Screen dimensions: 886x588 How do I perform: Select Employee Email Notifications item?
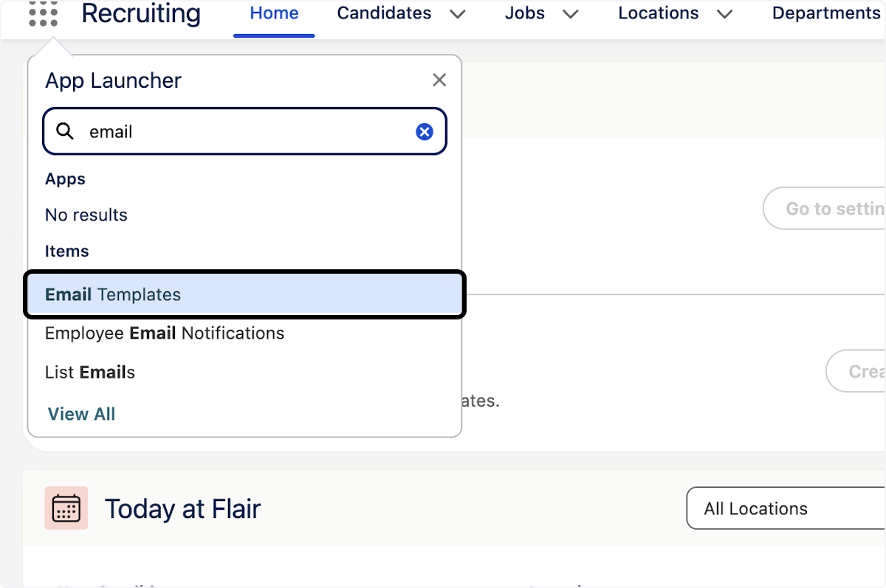165,333
